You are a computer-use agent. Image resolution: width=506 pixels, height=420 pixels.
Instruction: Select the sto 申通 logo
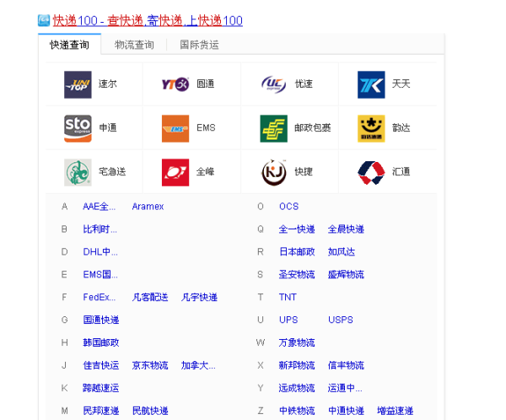click(x=78, y=128)
